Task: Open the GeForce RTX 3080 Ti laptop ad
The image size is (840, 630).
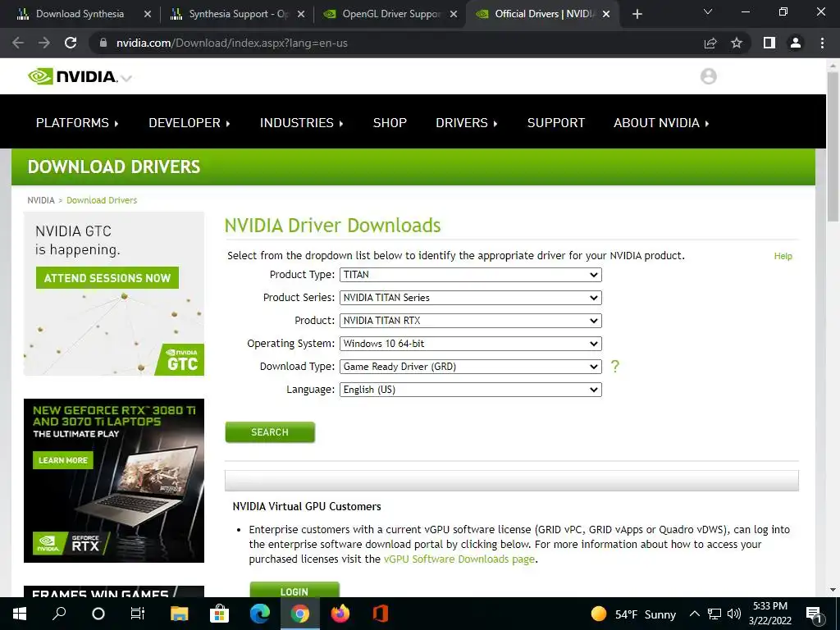Action: [114, 481]
